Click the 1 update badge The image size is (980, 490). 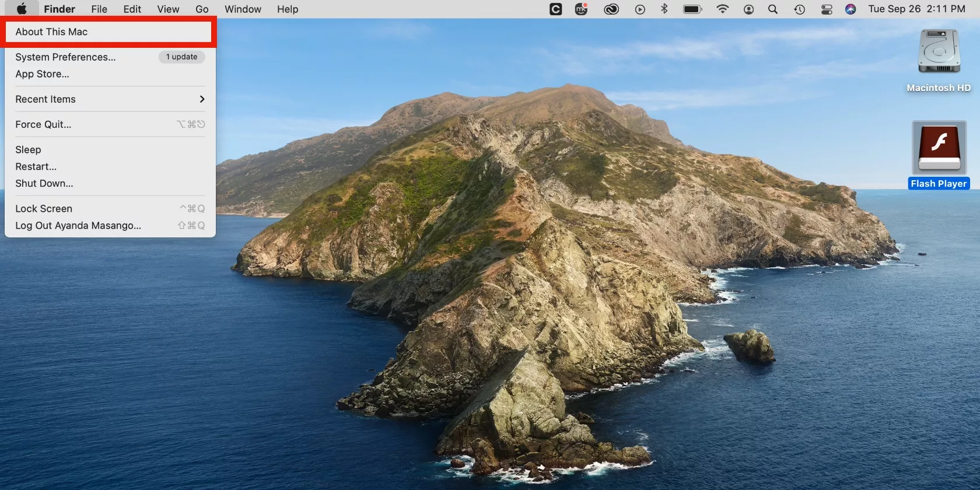coord(181,57)
